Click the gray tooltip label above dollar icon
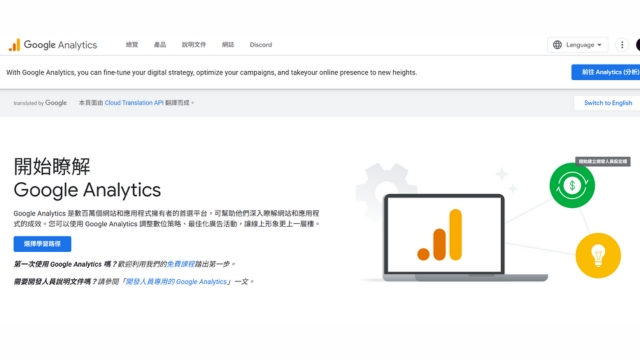The width and height of the screenshot is (640, 360). [x=603, y=162]
